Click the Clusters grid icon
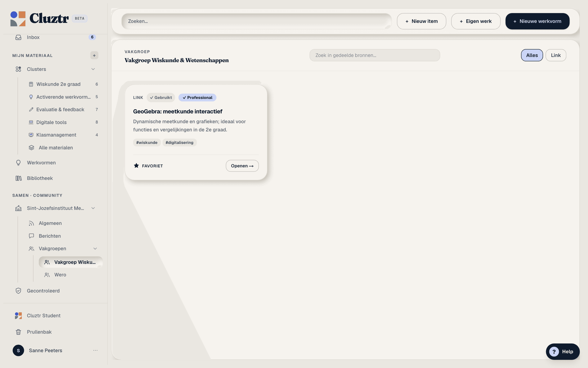588x368 pixels. (18, 69)
